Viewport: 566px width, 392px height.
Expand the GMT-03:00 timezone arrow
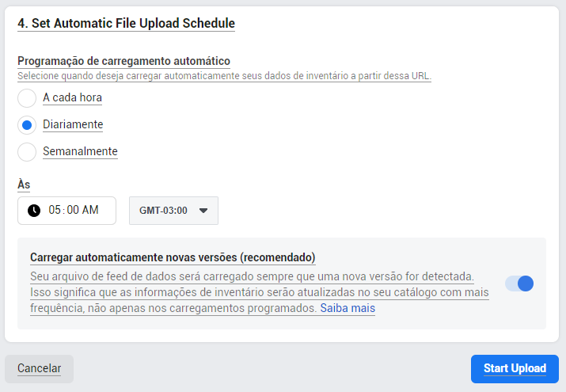(x=203, y=211)
